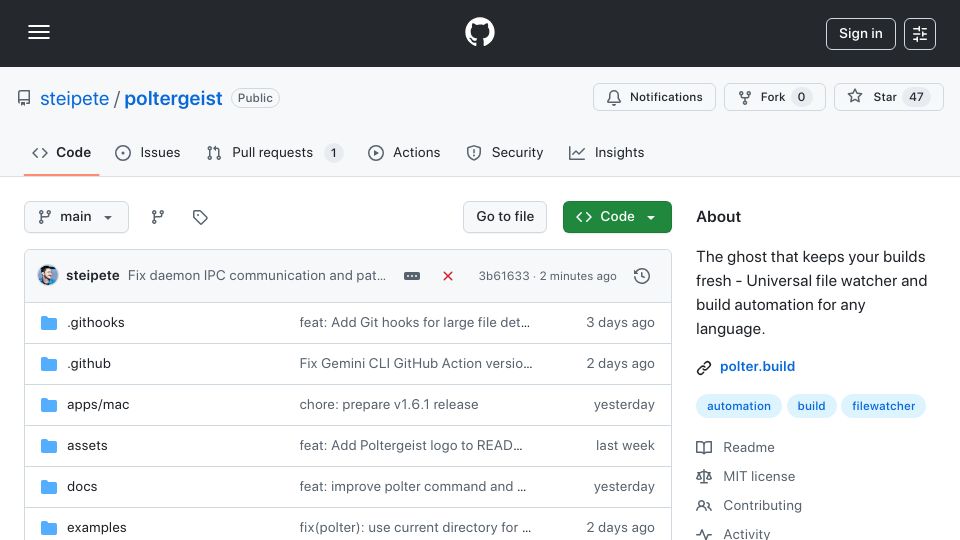Open the apps/mac folder
The image size is (960, 540).
(x=98, y=405)
